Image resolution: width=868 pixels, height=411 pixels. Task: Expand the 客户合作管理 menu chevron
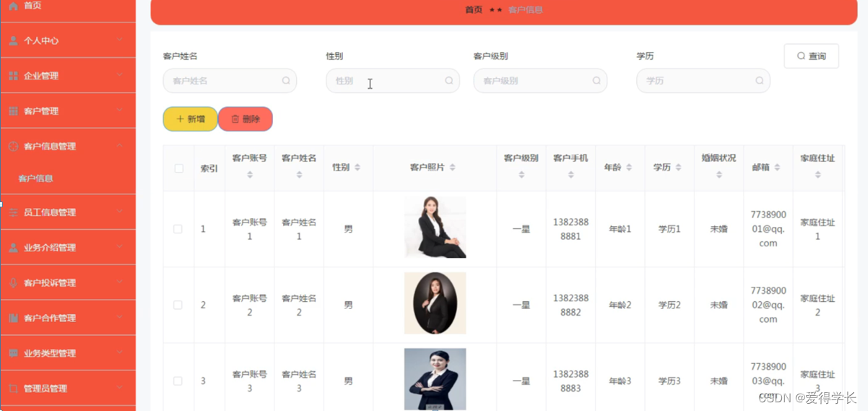pos(120,317)
